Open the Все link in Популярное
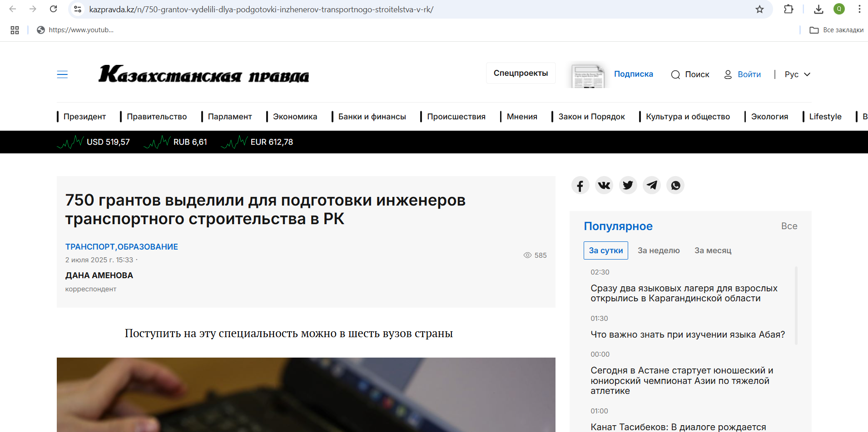 click(789, 226)
